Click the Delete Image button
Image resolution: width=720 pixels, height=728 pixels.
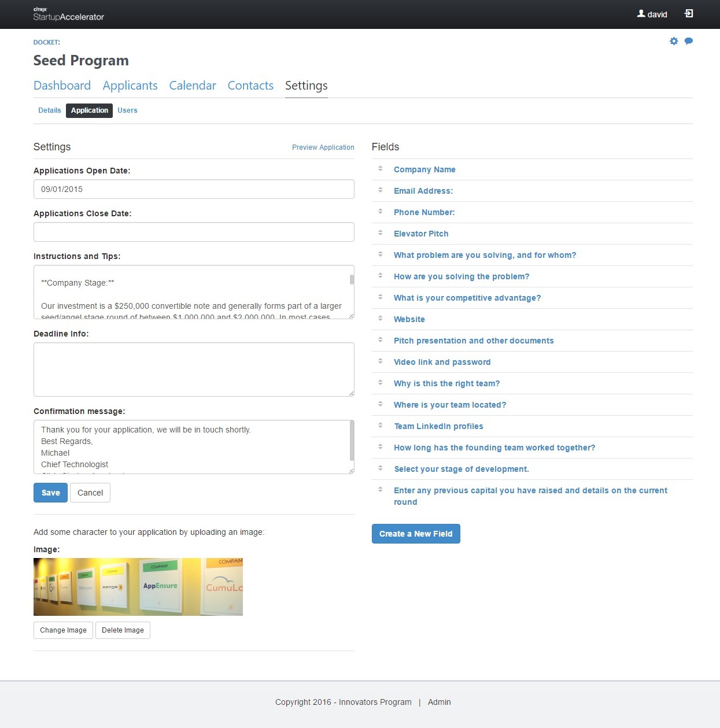tap(123, 630)
